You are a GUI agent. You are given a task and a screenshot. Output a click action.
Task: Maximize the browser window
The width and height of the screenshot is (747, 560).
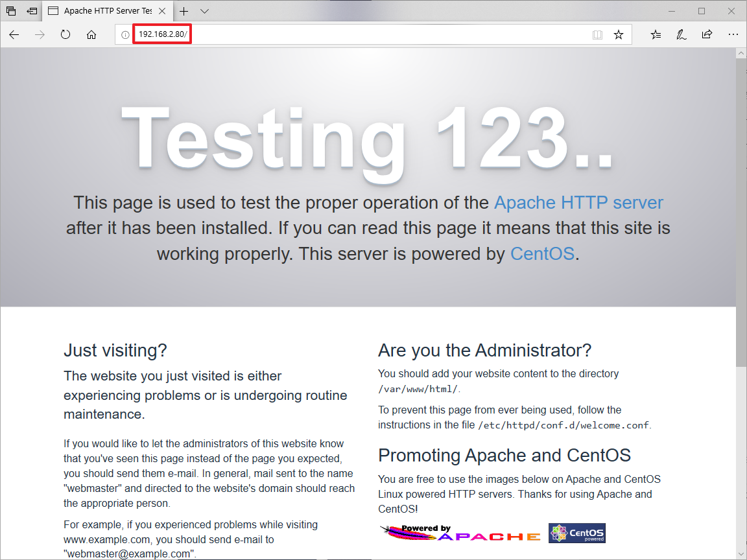[701, 11]
